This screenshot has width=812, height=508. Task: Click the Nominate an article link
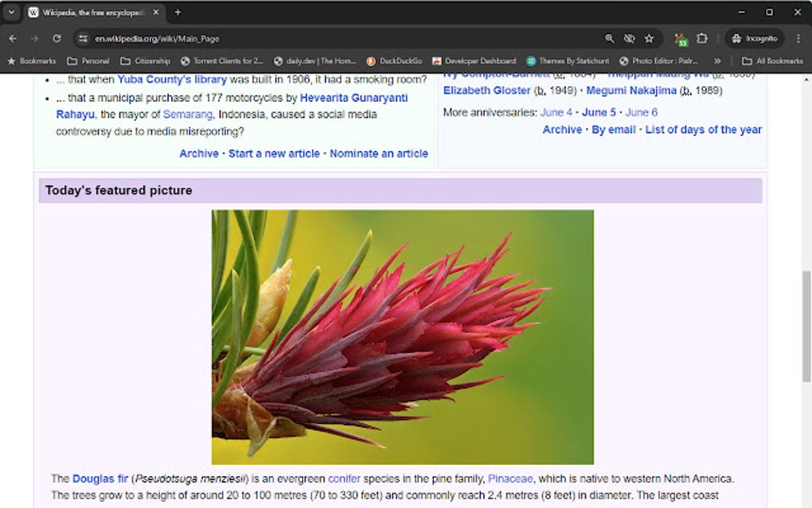click(378, 154)
